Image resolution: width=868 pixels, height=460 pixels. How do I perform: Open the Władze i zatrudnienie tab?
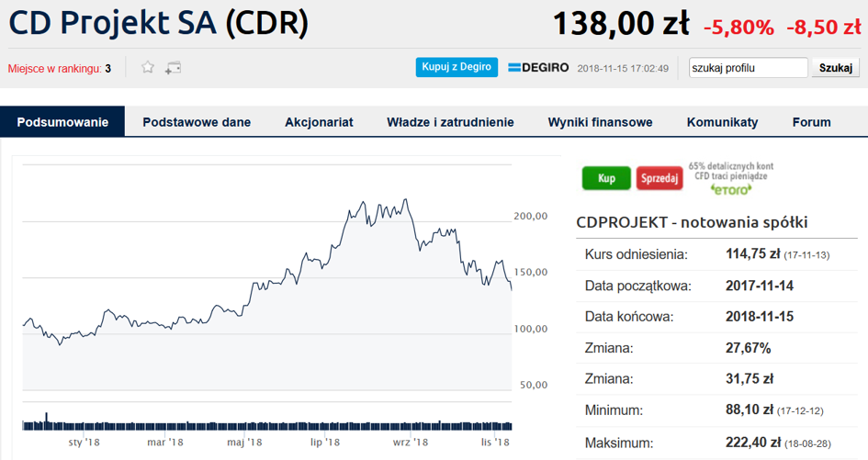pos(450,122)
